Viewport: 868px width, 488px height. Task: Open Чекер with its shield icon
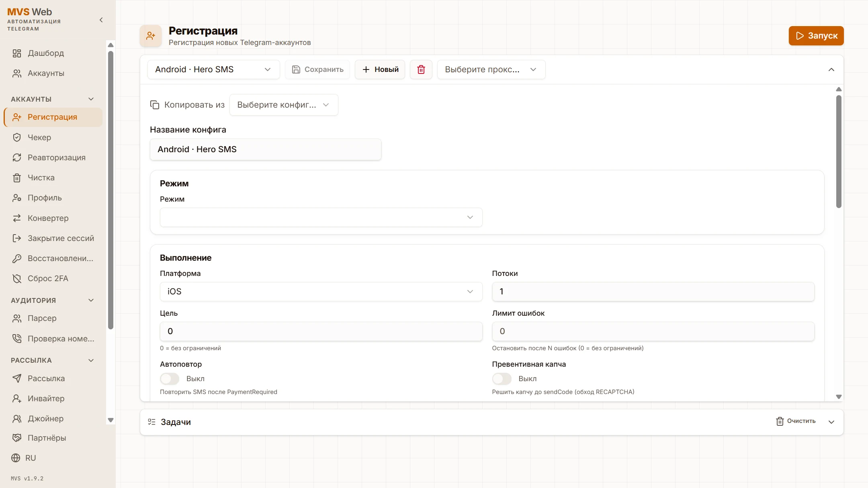click(x=17, y=137)
